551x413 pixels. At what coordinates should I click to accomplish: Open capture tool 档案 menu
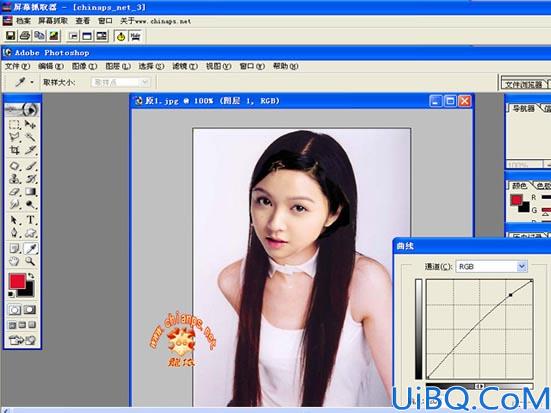23,21
